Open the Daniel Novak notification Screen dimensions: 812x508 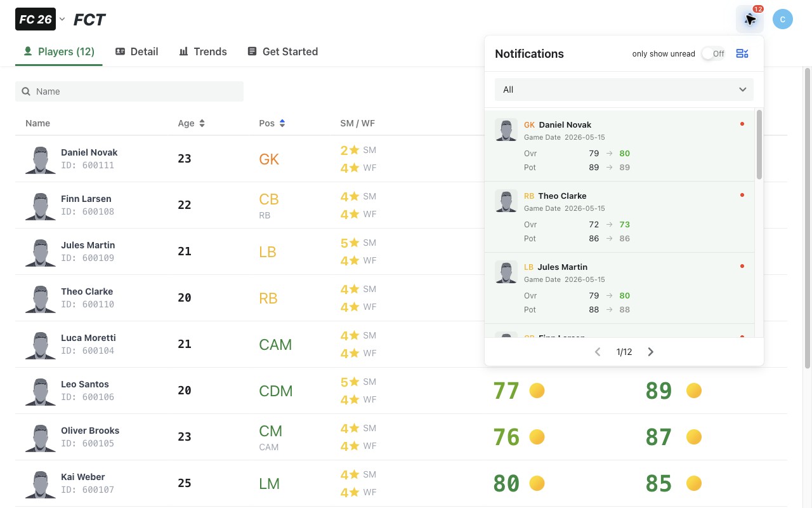coord(619,145)
